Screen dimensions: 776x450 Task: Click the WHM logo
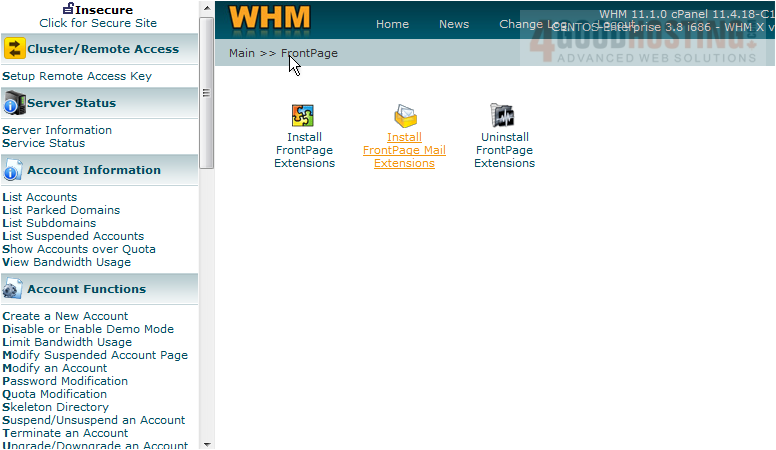click(x=270, y=19)
